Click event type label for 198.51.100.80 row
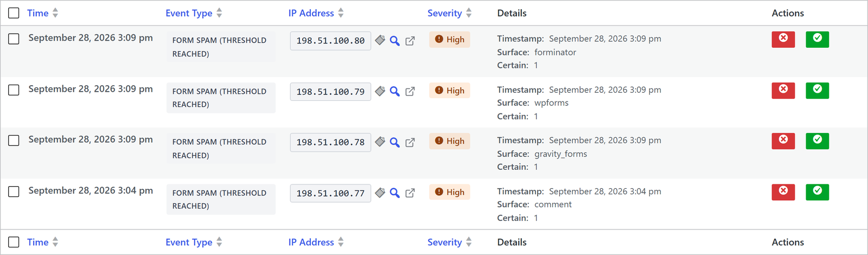The width and height of the screenshot is (868, 255). click(x=221, y=47)
